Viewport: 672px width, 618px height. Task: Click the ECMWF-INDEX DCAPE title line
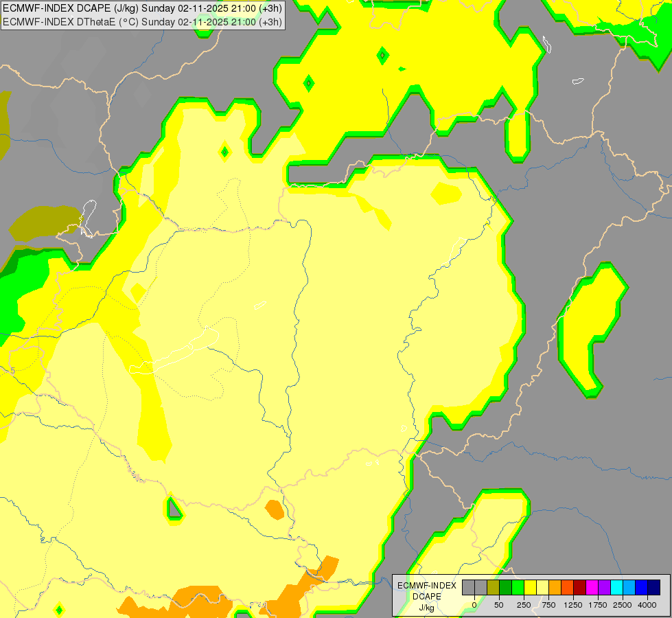142,8
